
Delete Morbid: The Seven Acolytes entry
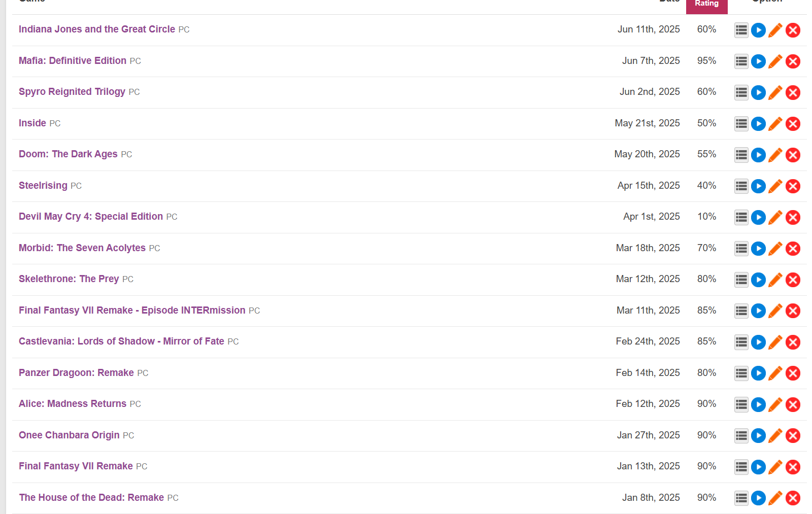[x=793, y=249]
